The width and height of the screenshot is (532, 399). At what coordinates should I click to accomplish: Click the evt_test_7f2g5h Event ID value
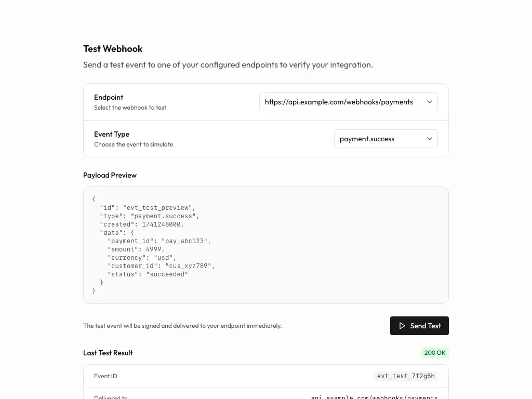(406, 376)
